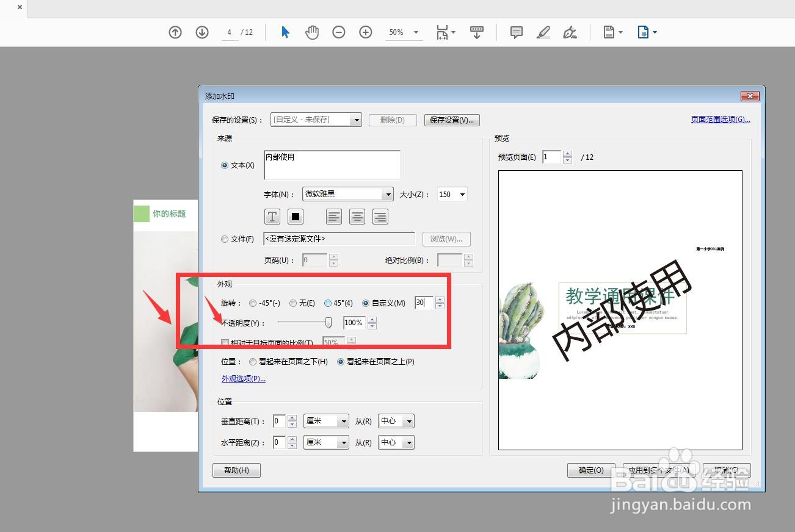Align watermark text left
Screen dimensions: 795x532
click(x=334, y=217)
